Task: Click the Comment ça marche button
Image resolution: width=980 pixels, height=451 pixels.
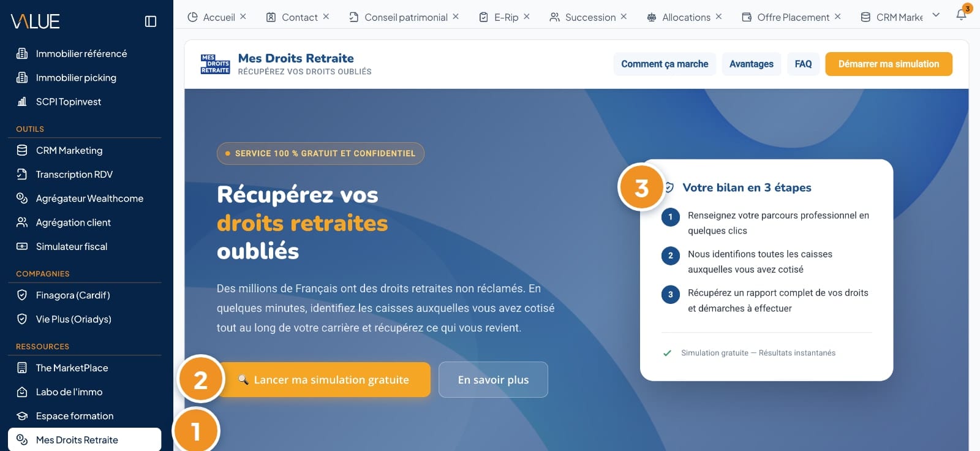Action: click(665, 64)
